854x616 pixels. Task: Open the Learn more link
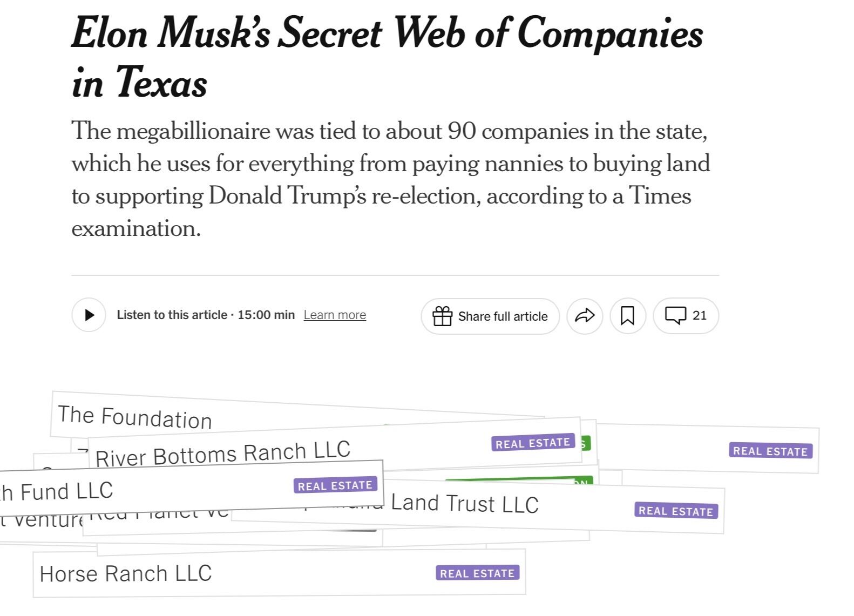335,315
